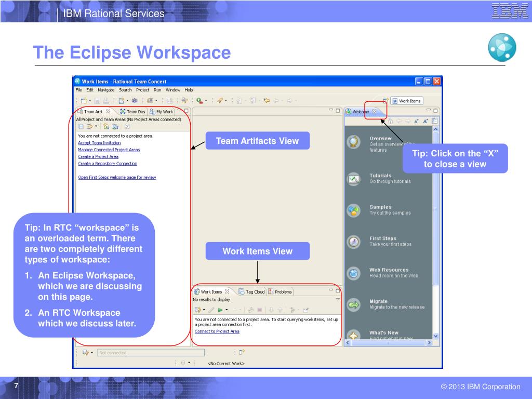Close the Welcome view tab

click(x=374, y=111)
